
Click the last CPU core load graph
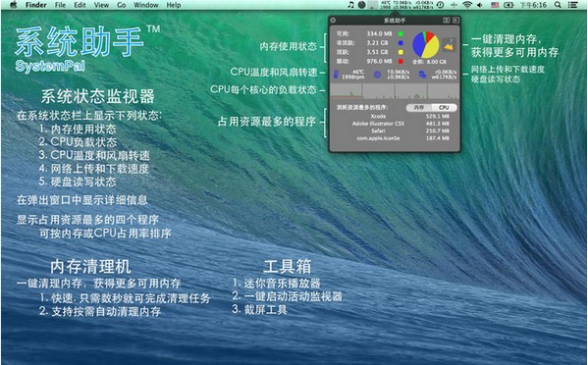click(444, 90)
